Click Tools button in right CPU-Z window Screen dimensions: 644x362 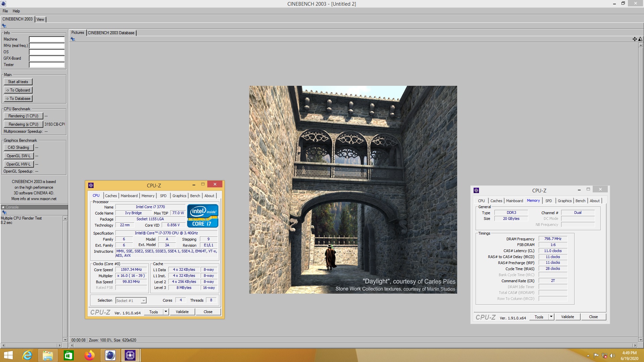(x=539, y=317)
